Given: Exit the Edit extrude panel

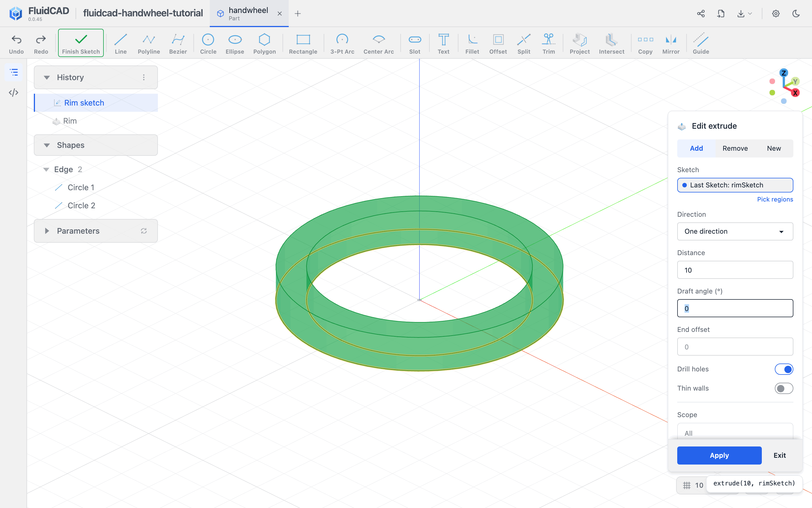Looking at the screenshot, I should point(780,455).
